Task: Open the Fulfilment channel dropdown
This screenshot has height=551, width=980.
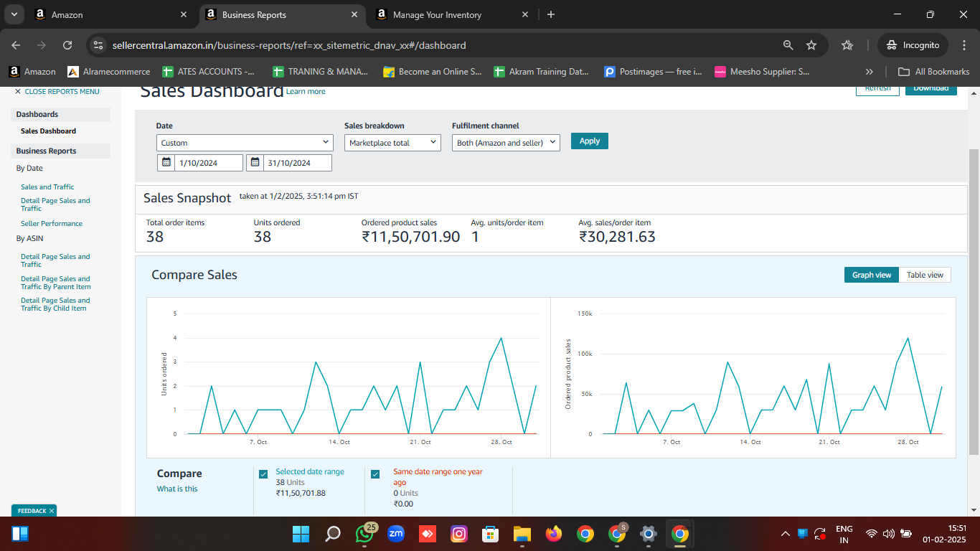Action: [x=506, y=143]
